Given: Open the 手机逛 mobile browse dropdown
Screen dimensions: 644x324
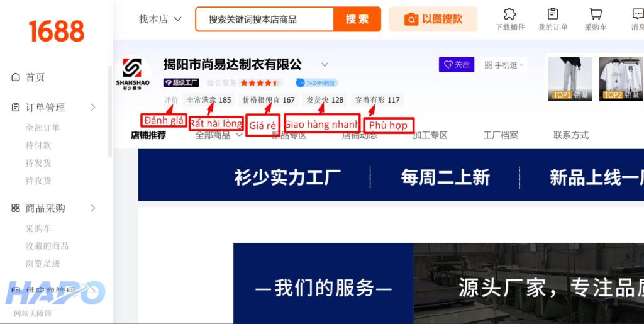Looking at the screenshot, I should coord(504,65).
